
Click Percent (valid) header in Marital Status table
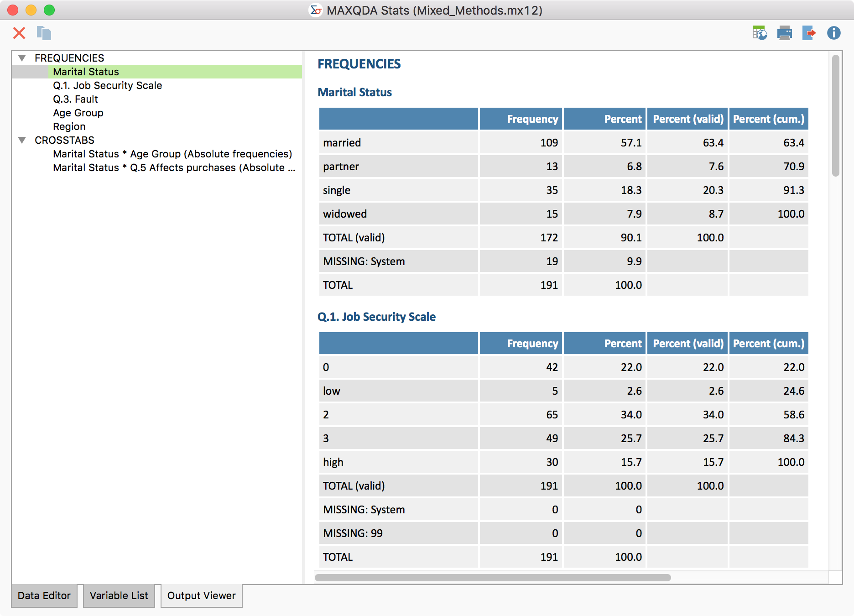point(688,119)
